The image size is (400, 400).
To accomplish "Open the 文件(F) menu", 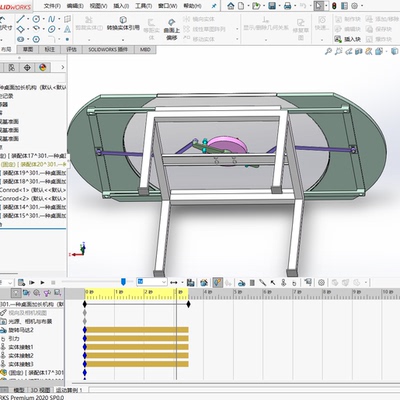I will click(52, 6).
